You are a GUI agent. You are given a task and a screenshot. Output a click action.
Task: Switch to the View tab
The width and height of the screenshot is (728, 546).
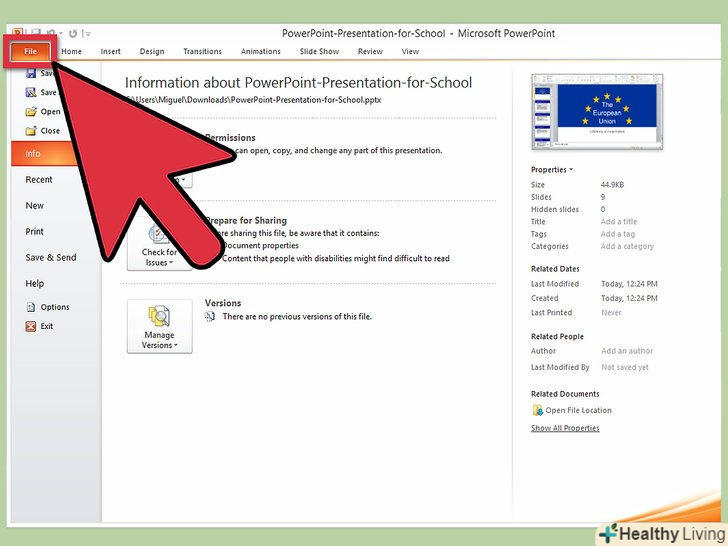(410, 52)
